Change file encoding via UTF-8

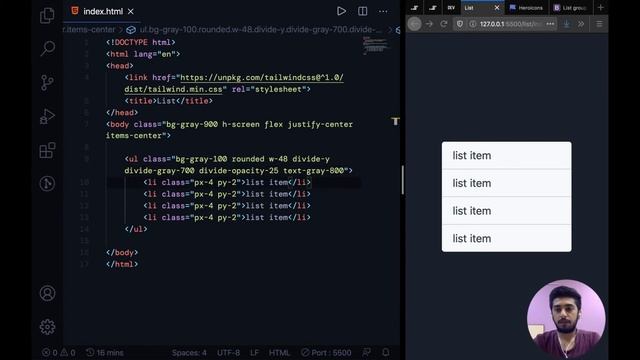[x=228, y=353]
